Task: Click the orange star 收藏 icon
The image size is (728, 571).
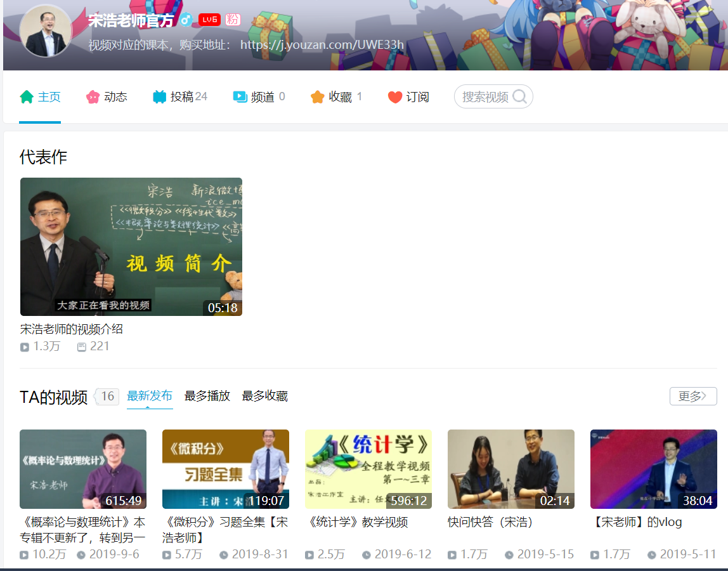Action: point(317,96)
